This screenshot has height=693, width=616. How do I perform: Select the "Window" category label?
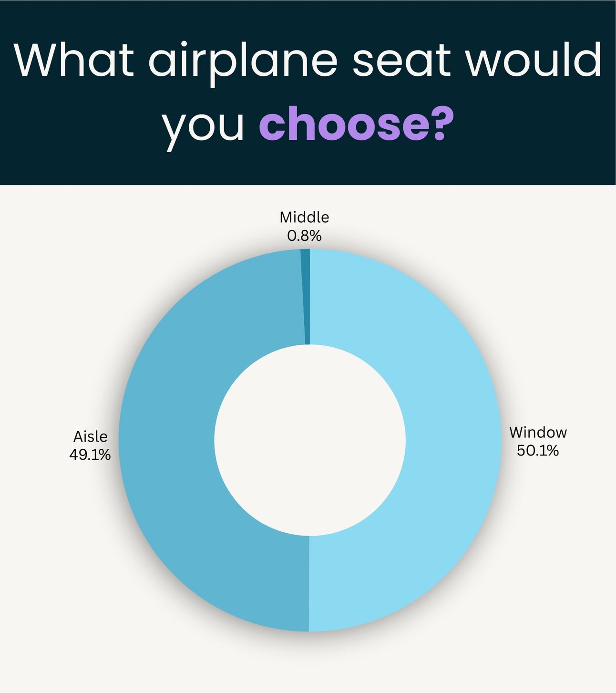538,433
